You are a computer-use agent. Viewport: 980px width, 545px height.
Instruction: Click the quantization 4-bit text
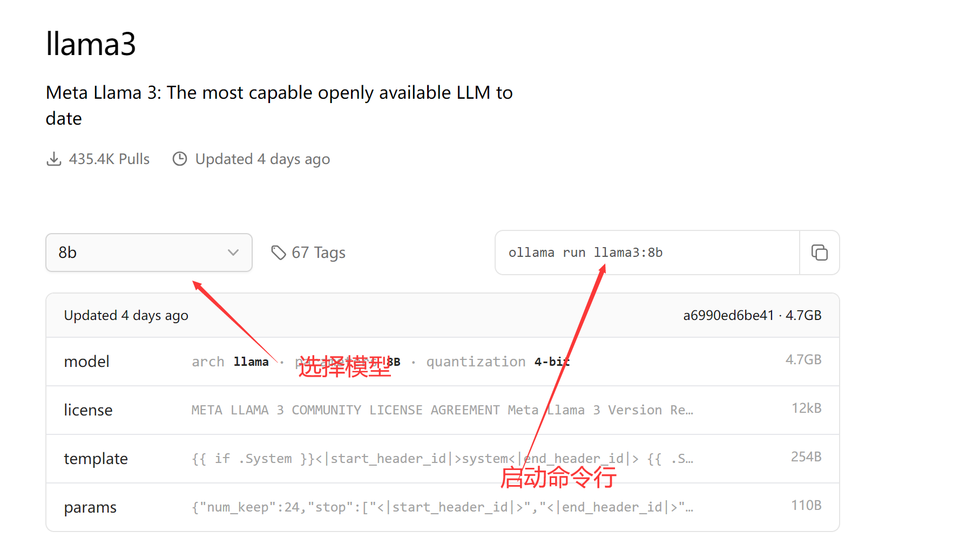click(x=498, y=362)
